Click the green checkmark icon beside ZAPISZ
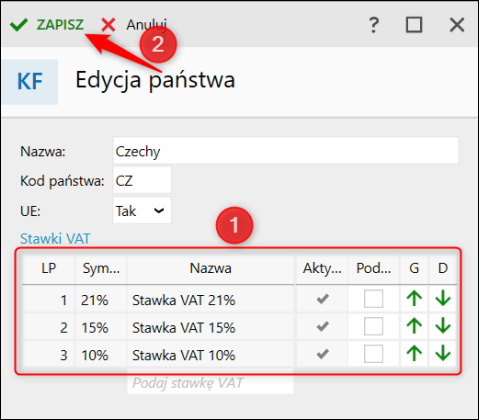 click(19, 25)
